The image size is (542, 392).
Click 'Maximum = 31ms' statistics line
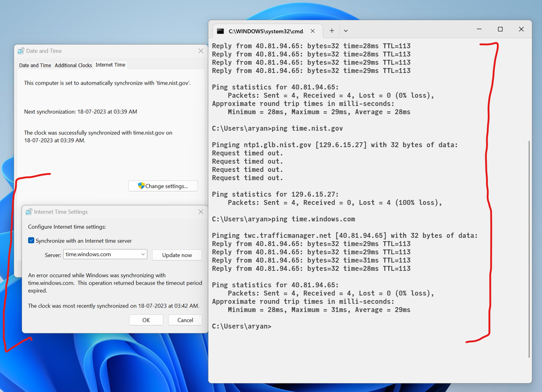click(319, 310)
